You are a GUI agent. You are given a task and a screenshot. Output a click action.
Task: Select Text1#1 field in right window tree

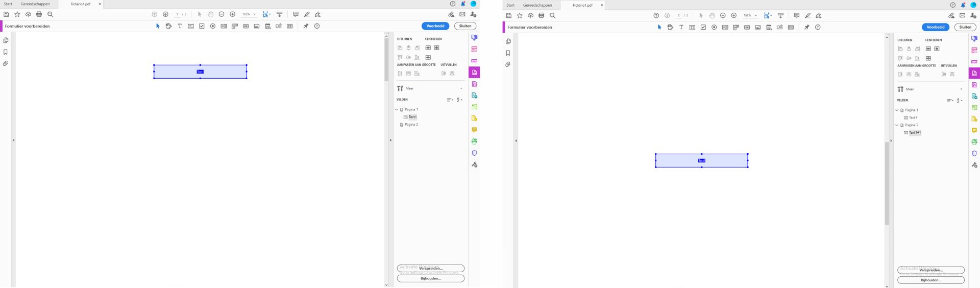[915, 133]
